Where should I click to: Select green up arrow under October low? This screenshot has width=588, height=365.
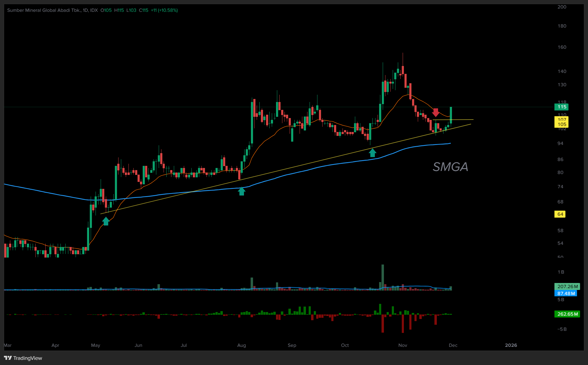(372, 153)
